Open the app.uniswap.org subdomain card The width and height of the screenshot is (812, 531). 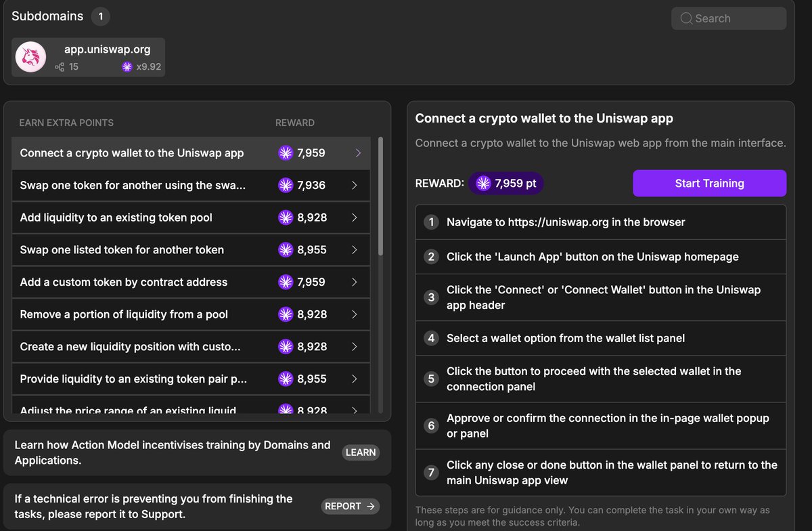89,57
